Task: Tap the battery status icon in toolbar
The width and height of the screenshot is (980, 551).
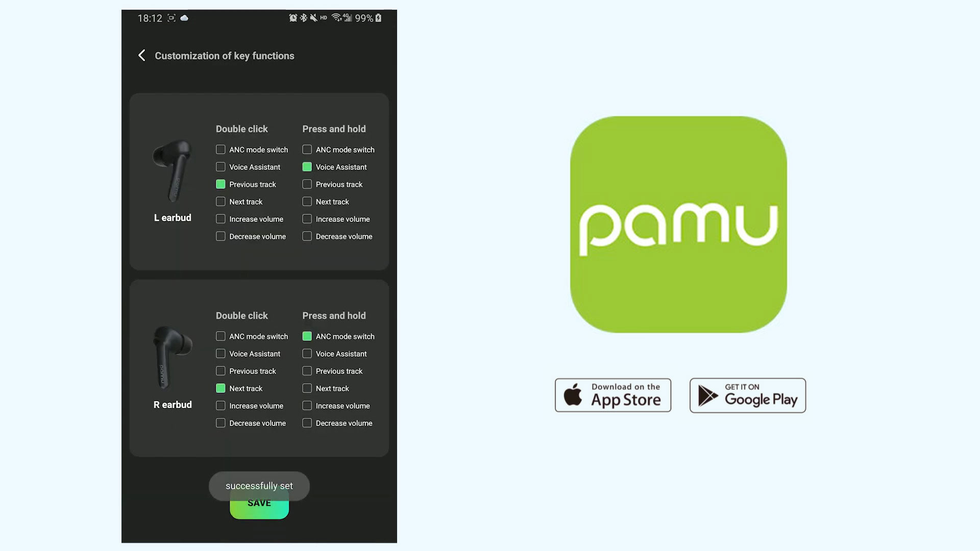Action: (x=378, y=18)
